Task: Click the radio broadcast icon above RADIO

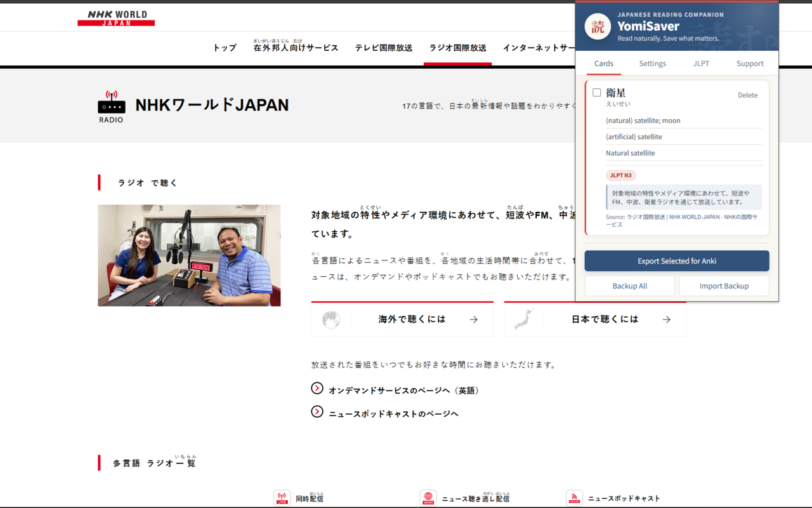Action: click(111, 102)
